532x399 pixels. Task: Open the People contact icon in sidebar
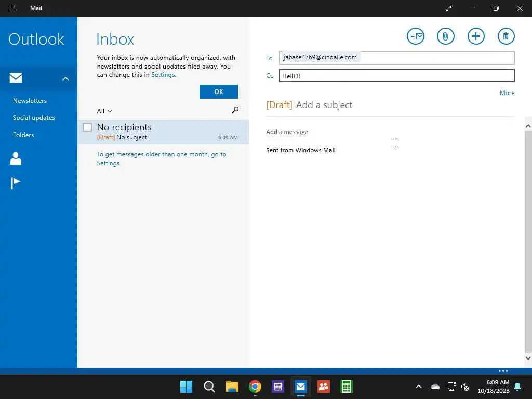tap(16, 158)
